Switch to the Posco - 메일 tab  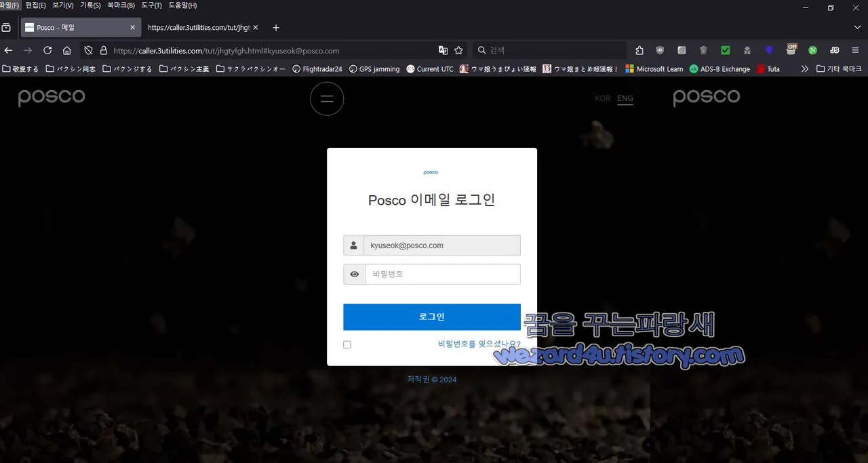(x=80, y=28)
